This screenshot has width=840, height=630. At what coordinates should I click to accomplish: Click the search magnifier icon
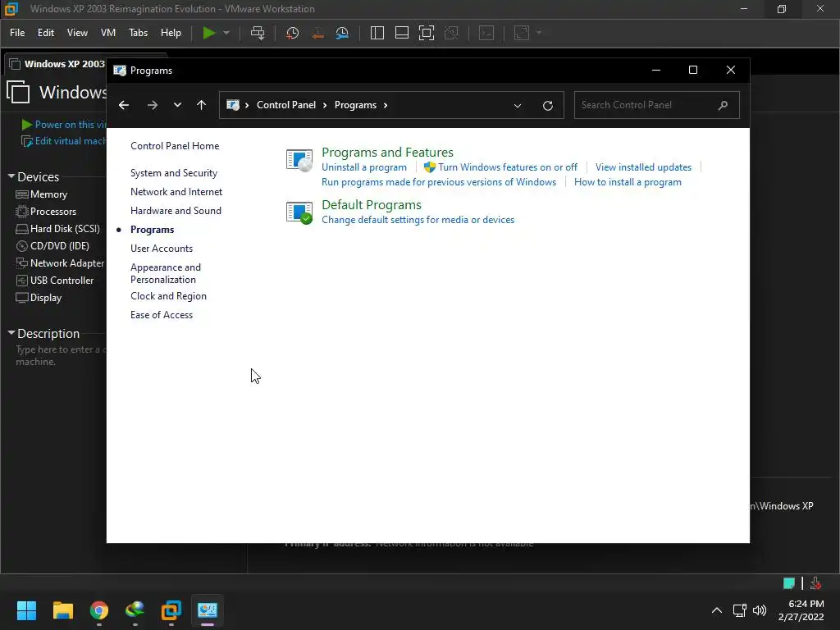724,105
